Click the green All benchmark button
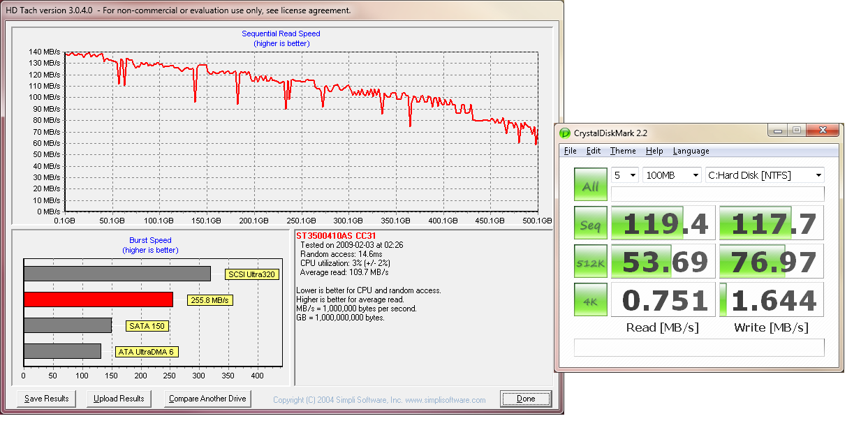The image size is (868, 437). [x=591, y=185]
